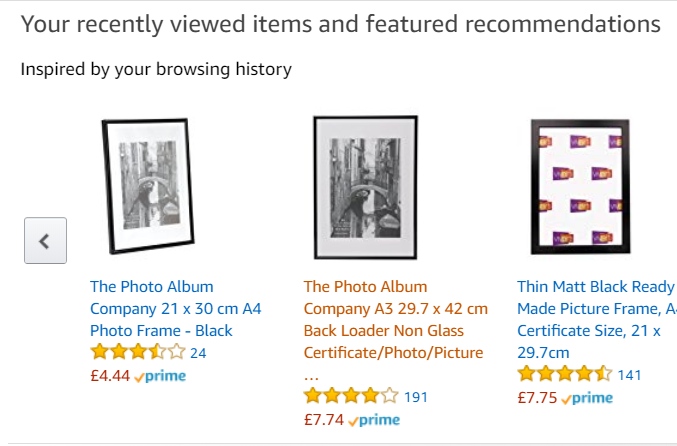Image resolution: width=677 pixels, height=446 pixels.
Task: View the 141 reviews count
Action: [x=629, y=375]
